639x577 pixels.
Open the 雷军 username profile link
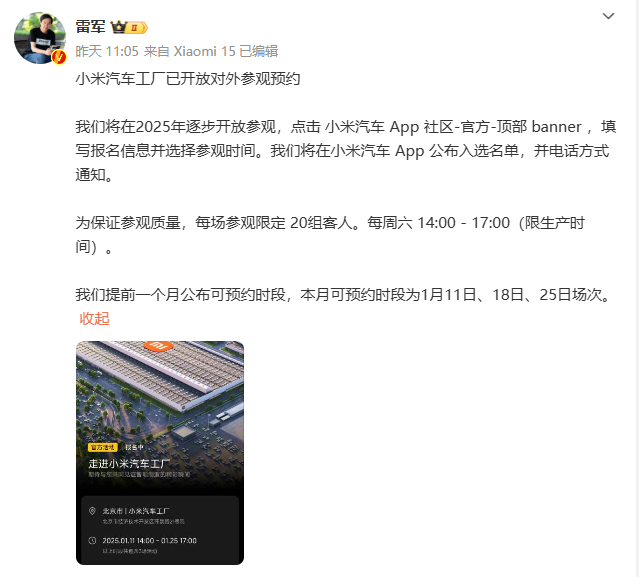[x=90, y=27]
